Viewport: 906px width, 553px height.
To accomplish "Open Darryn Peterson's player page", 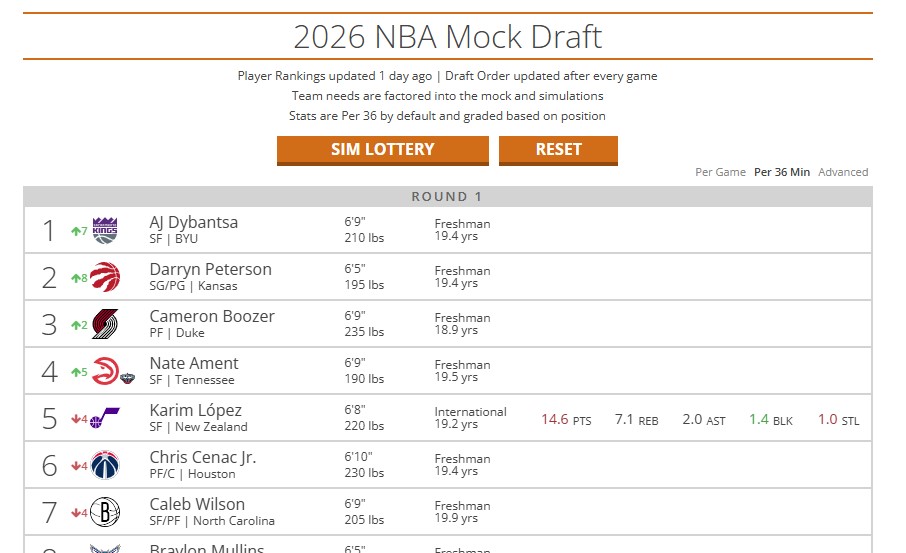I will coord(210,269).
